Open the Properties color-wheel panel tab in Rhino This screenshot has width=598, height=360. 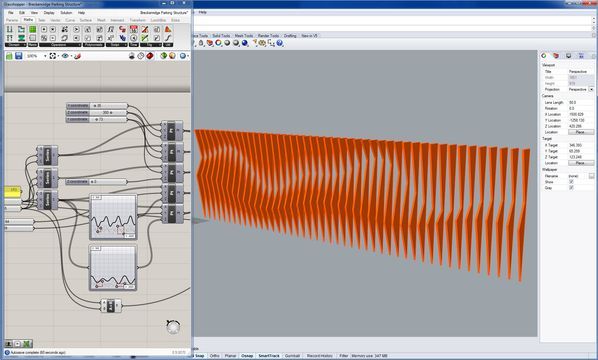coord(544,56)
